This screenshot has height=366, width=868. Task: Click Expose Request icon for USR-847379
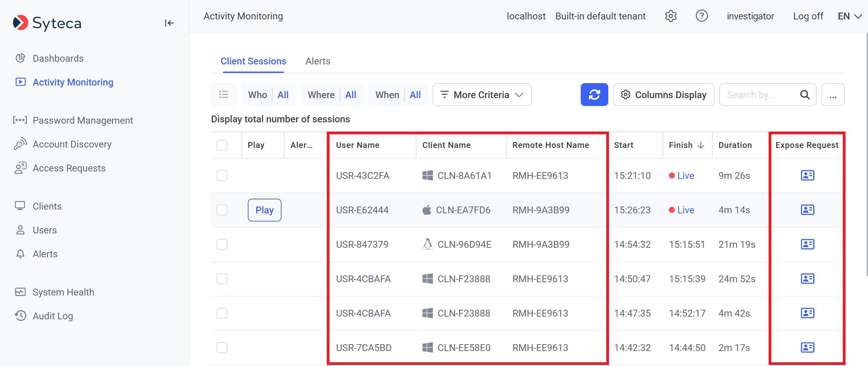coord(807,244)
